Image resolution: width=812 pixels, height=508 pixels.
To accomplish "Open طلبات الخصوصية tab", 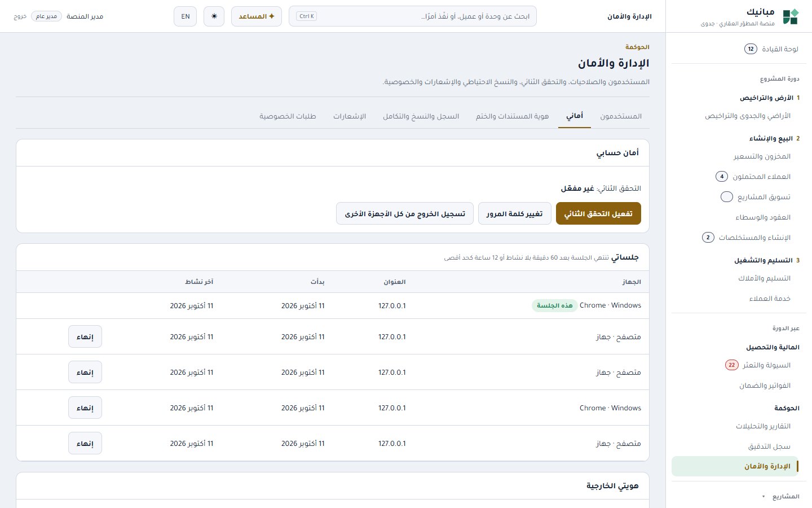I will [x=288, y=116].
